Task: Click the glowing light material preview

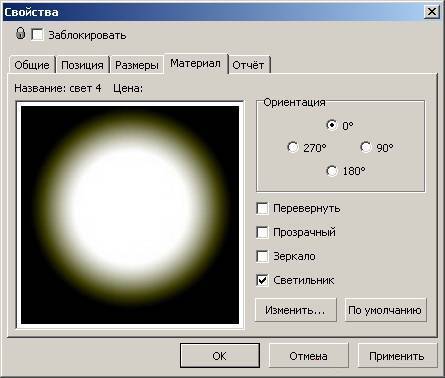Action: pyautogui.click(x=130, y=215)
